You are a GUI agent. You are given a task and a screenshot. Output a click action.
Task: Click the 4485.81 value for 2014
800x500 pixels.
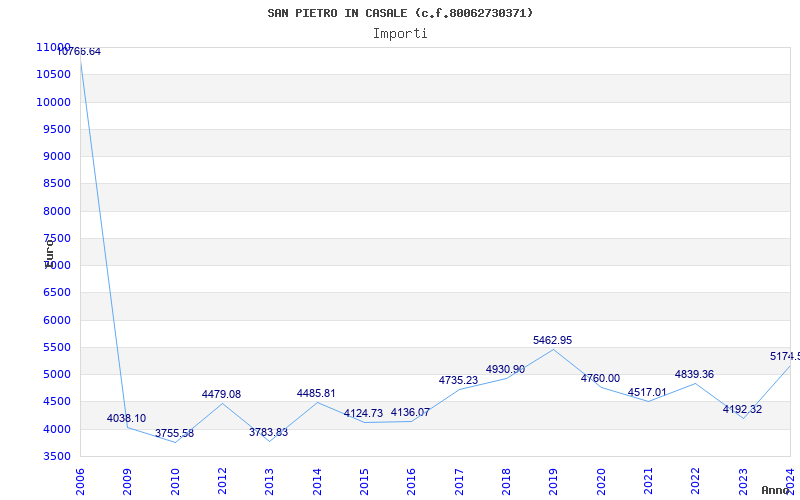[316, 394]
